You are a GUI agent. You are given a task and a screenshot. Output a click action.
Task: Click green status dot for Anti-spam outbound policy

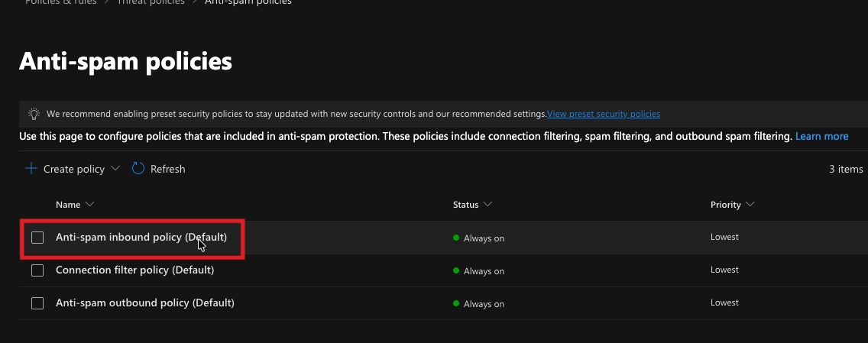456,303
